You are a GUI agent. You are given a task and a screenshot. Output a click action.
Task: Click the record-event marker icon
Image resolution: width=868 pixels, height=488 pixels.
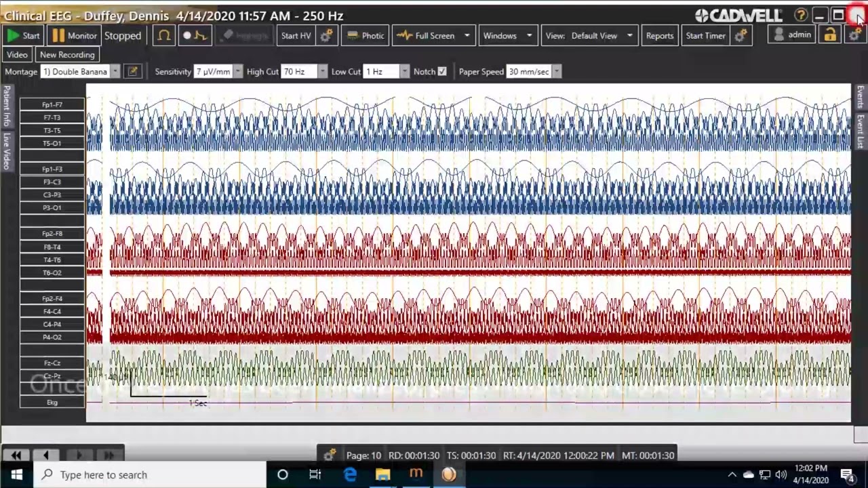click(x=195, y=36)
